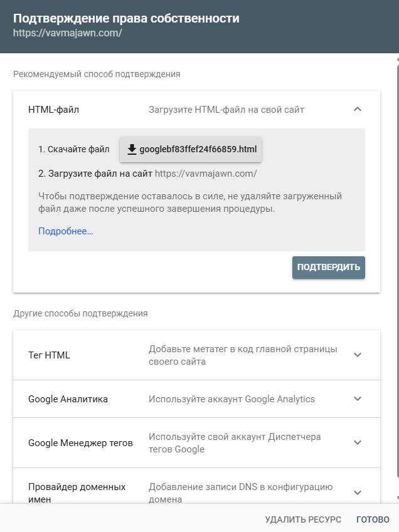Expand the Google Менеджер тегов chevron
This screenshot has height=532, width=399.
tap(358, 442)
